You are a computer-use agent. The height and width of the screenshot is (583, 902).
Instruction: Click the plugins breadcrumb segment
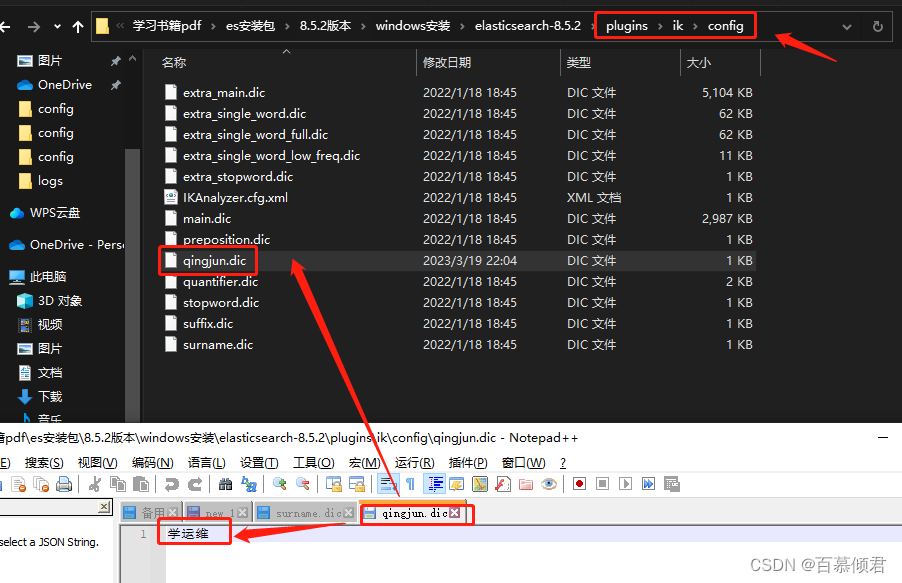[x=626, y=26]
